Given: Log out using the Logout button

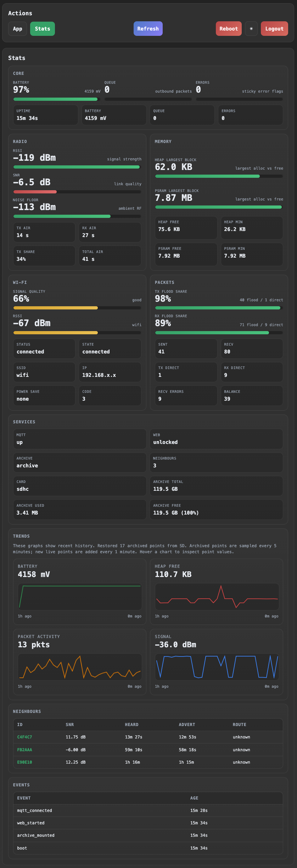Looking at the screenshot, I should 274,29.
